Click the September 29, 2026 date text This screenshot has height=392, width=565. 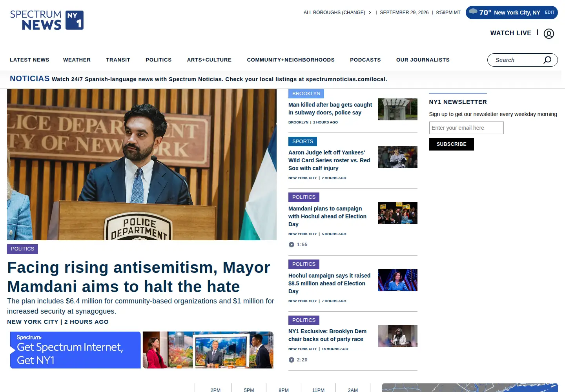[404, 13]
